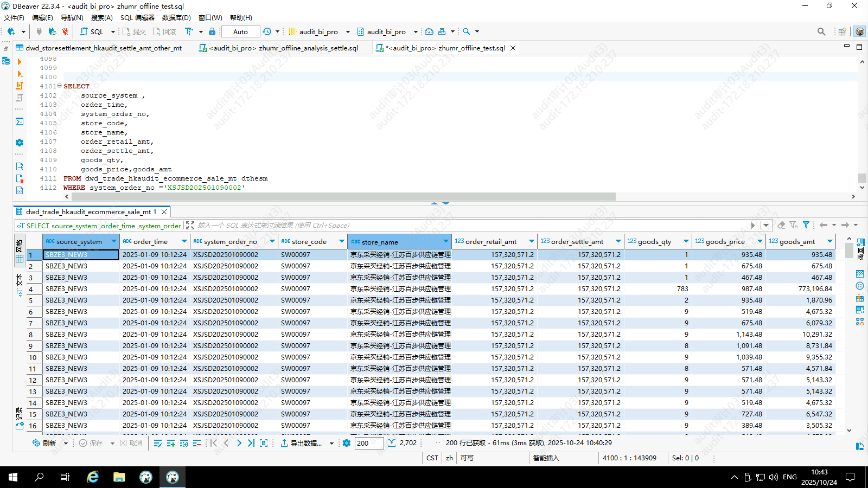Open the SQL 编辑器 menu
The height and width of the screenshot is (488, 868).
coord(137,18)
